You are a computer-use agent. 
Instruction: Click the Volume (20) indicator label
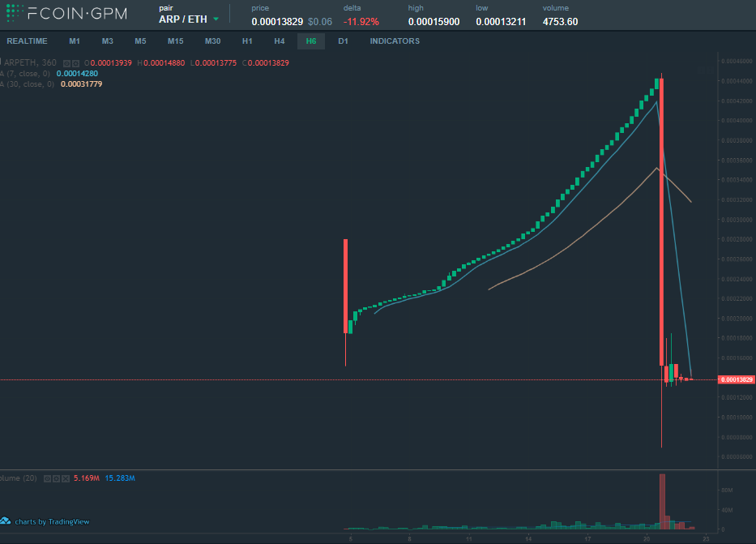click(19, 478)
